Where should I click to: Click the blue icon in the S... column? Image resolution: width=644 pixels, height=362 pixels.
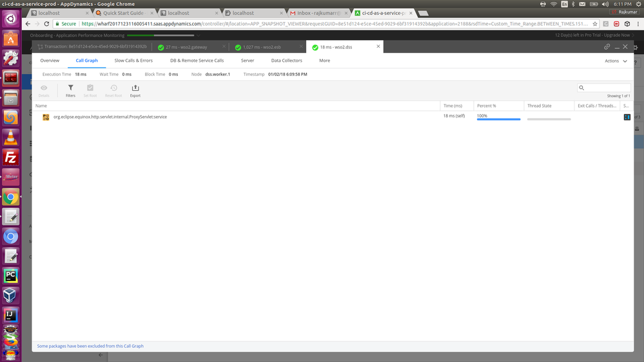(x=627, y=117)
